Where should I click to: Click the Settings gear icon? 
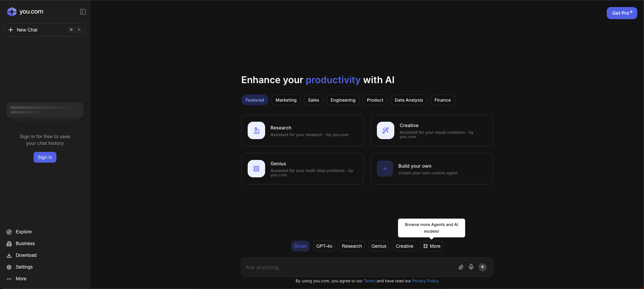pos(9,267)
